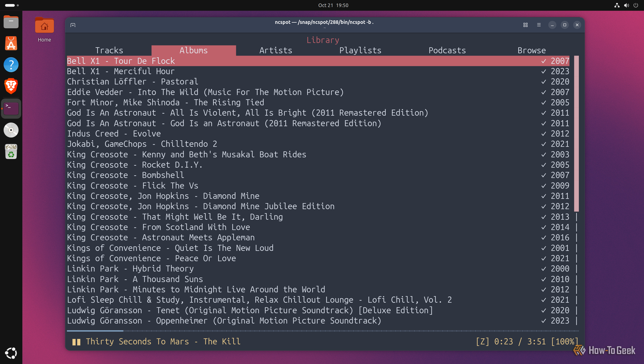Image resolution: width=644 pixels, height=364 pixels.
Task: Open the disc drive icon in the dock
Action: (11, 130)
